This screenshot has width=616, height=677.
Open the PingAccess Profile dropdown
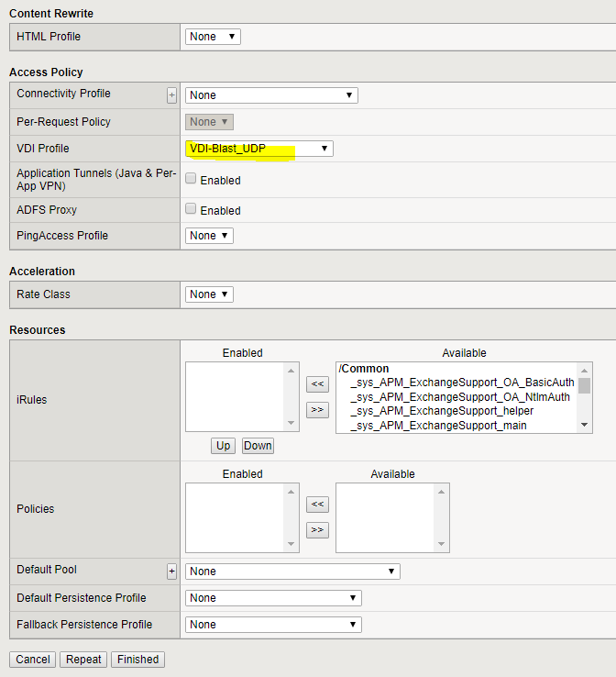pos(209,236)
